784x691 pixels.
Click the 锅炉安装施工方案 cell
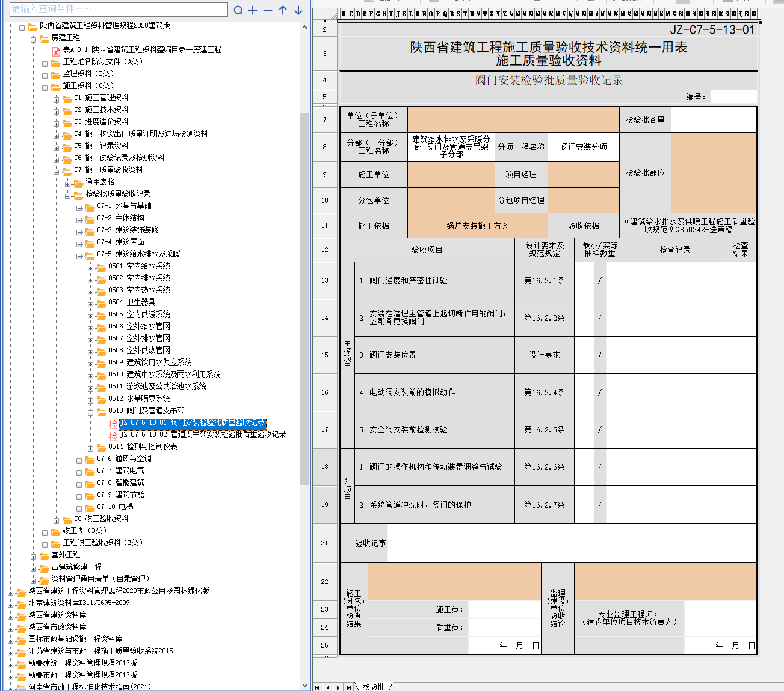[x=478, y=226]
